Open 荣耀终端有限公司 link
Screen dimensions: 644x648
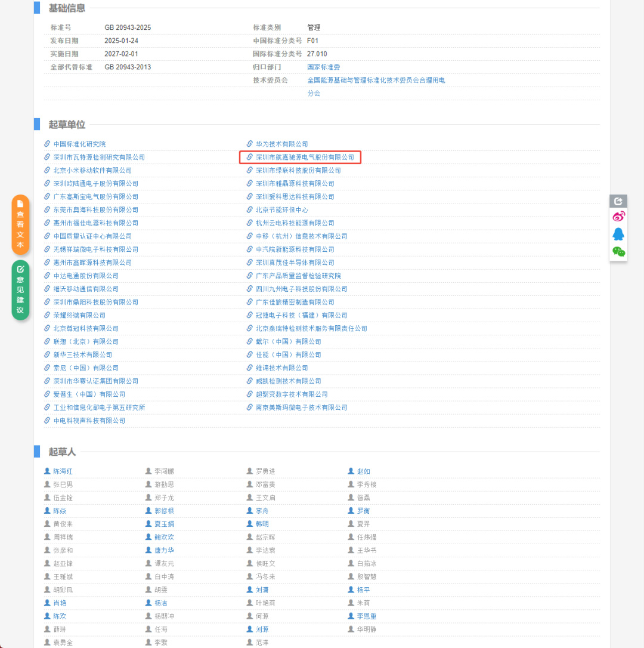click(79, 315)
